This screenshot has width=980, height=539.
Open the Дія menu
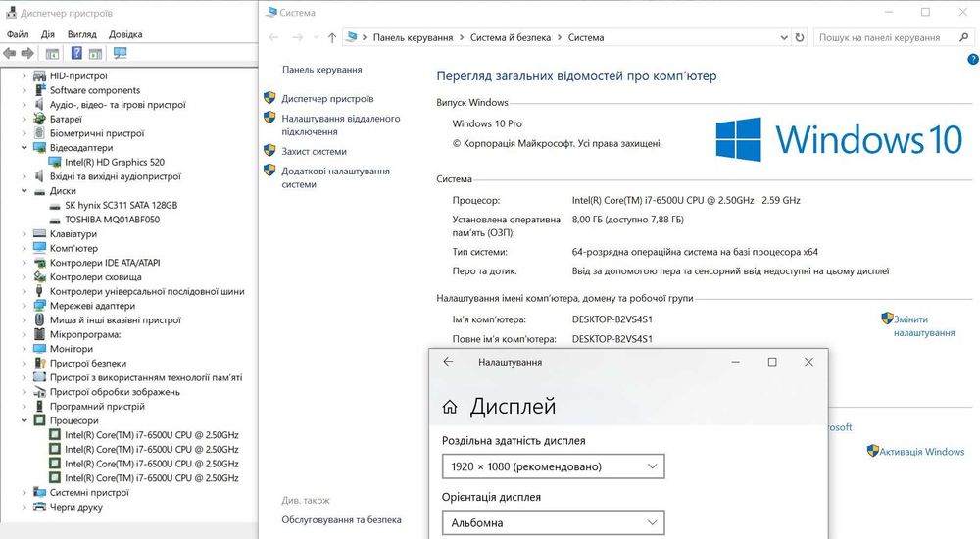(48, 34)
